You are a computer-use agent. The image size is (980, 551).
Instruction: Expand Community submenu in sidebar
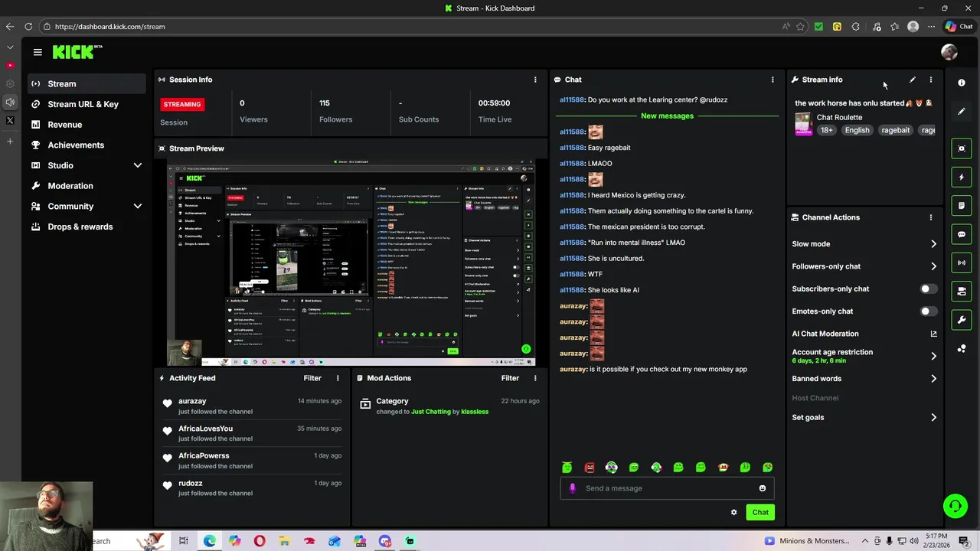tap(138, 206)
